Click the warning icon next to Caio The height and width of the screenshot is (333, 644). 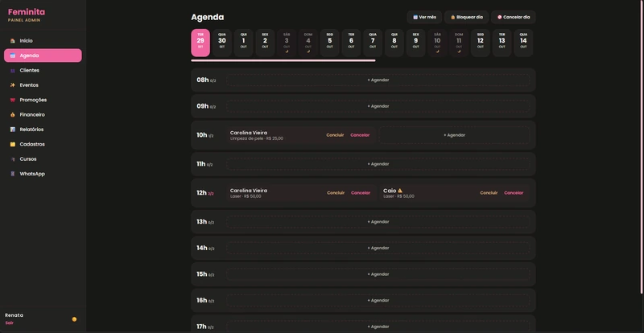click(x=400, y=191)
